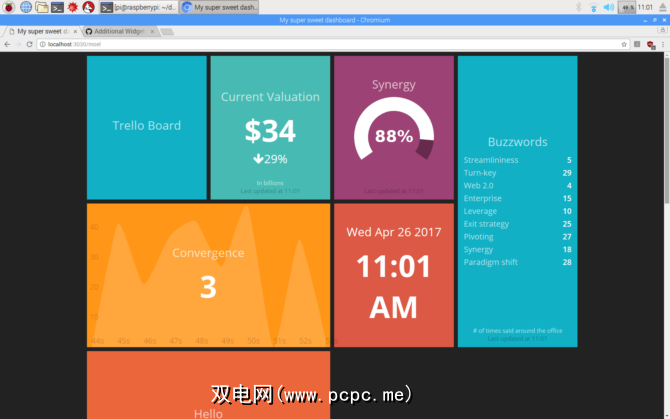Select the Synergy buzzword list row
670x419 pixels.
pyautogui.click(x=517, y=250)
